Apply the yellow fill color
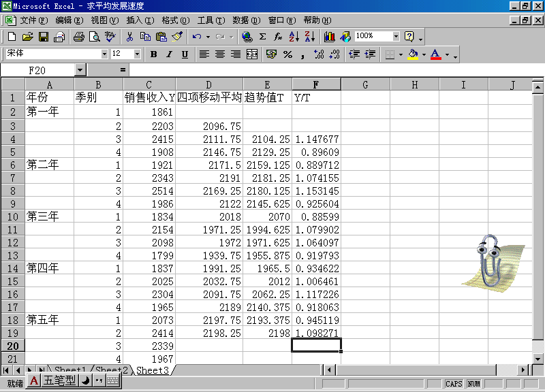 [412, 54]
